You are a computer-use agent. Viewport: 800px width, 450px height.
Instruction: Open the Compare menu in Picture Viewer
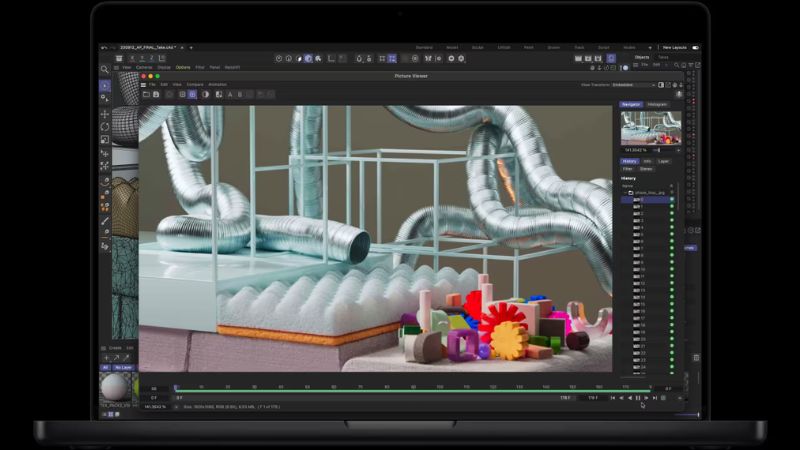pyautogui.click(x=194, y=85)
